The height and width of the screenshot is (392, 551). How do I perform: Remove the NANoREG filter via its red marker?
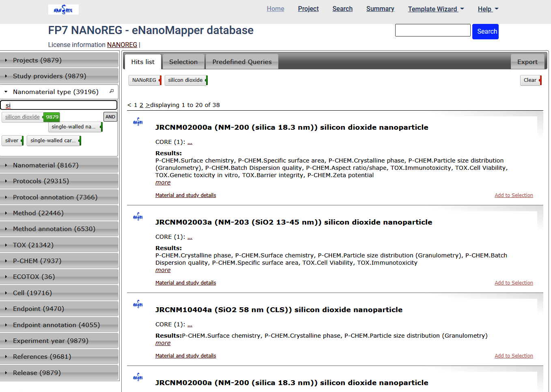click(160, 80)
